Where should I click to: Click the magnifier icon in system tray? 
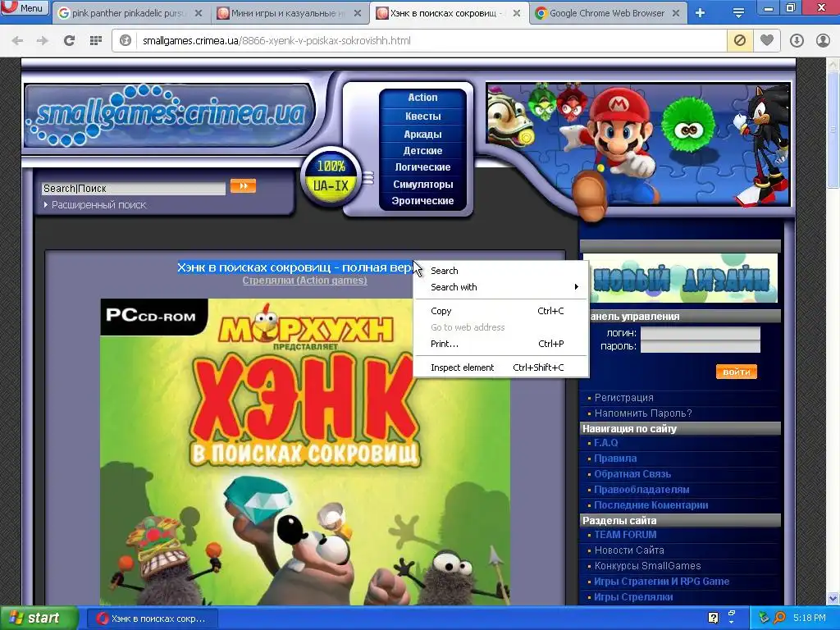(780, 618)
